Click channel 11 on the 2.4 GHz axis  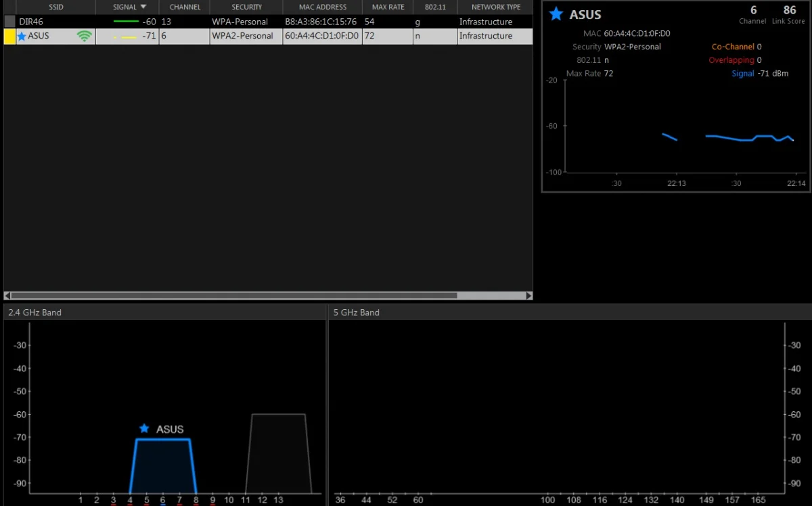coord(246,500)
